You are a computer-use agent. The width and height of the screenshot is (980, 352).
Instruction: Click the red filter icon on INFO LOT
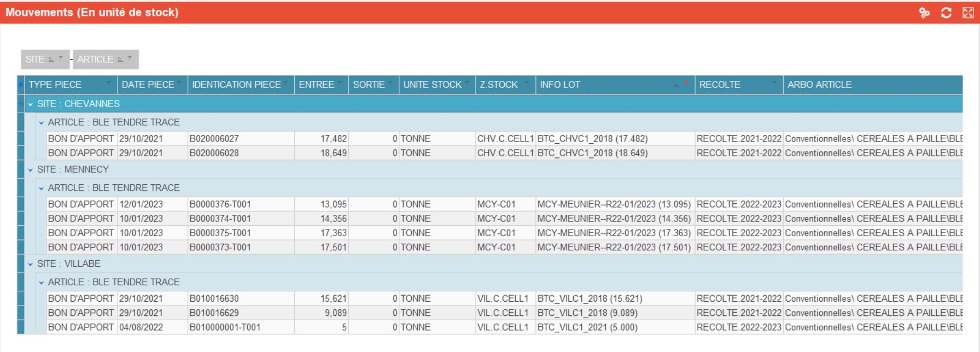(x=686, y=83)
